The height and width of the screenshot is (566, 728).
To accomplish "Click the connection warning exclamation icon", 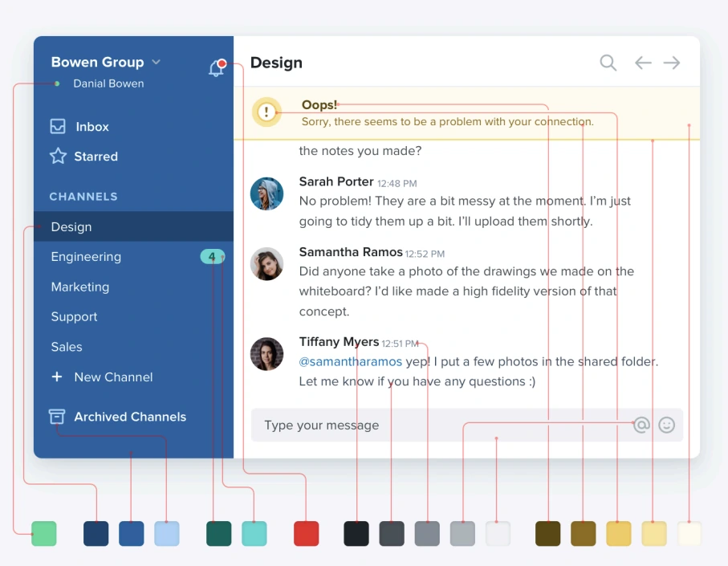I will (x=266, y=112).
